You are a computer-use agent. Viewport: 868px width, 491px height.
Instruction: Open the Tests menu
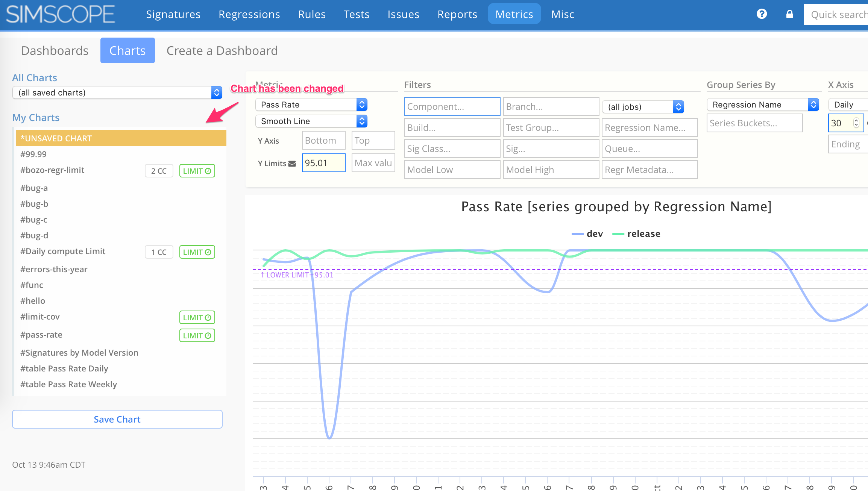(x=357, y=14)
